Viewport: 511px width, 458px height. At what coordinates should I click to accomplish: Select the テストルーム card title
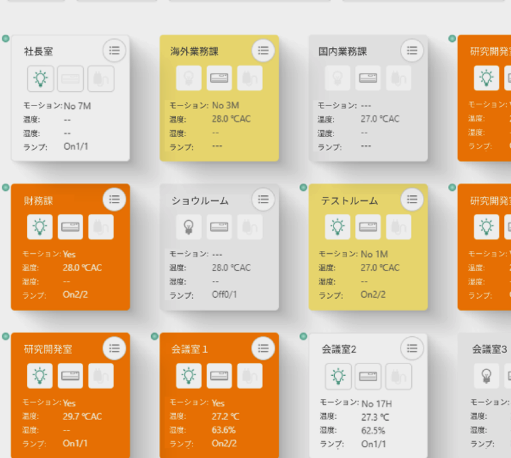pos(349,201)
